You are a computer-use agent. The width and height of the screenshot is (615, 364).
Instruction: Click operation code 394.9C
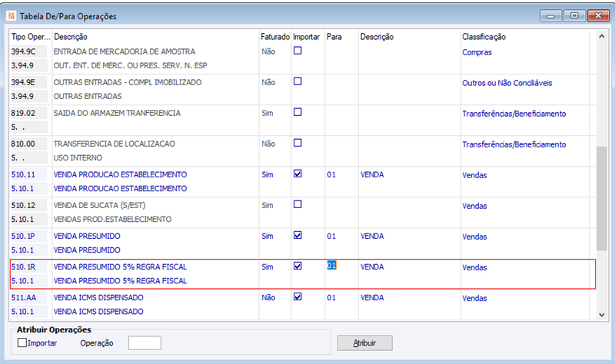[23, 51]
